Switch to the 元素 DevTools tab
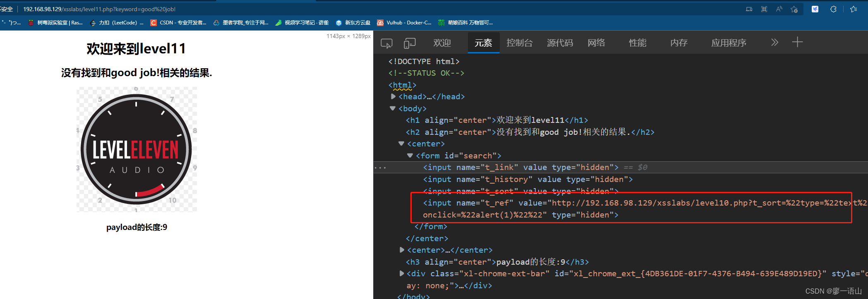The height and width of the screenshot is (299, 868). (x=483, y=43)
